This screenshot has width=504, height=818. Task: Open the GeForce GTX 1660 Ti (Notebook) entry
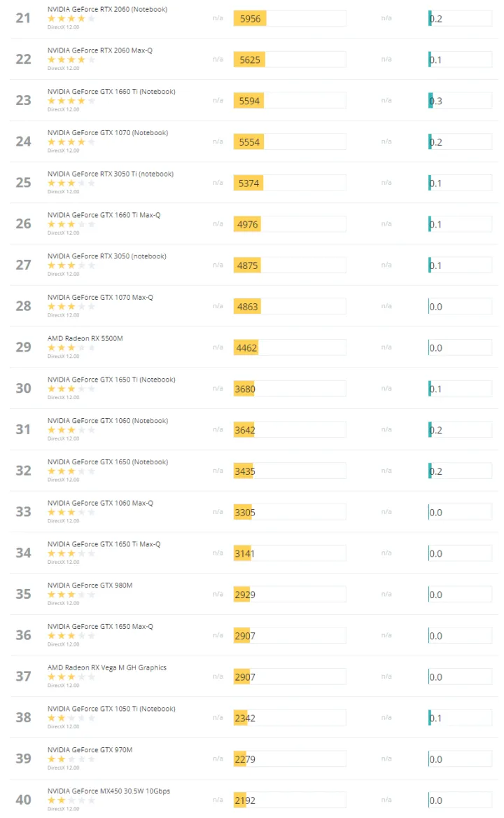click(x=111, y=92)
